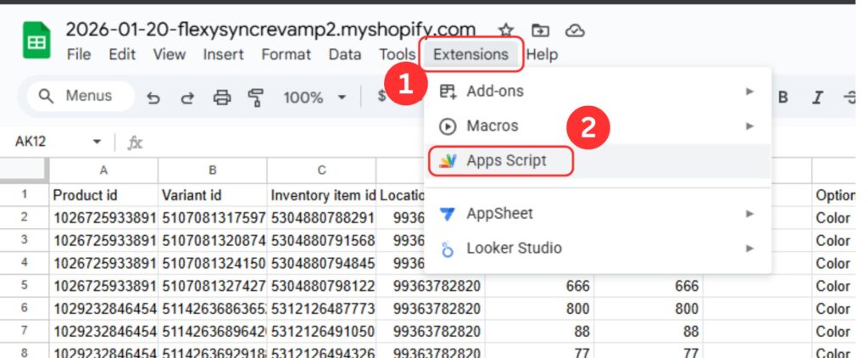Select the column A header
Image resolution: width=868 pixels, height=358 pixels.
point(103,170)
